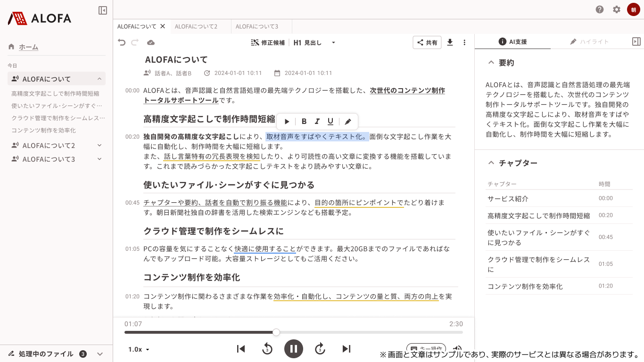Toggle the 修正候補 suggestions
This screenshot has width=644, height=362.
click(x=268, y=42)
